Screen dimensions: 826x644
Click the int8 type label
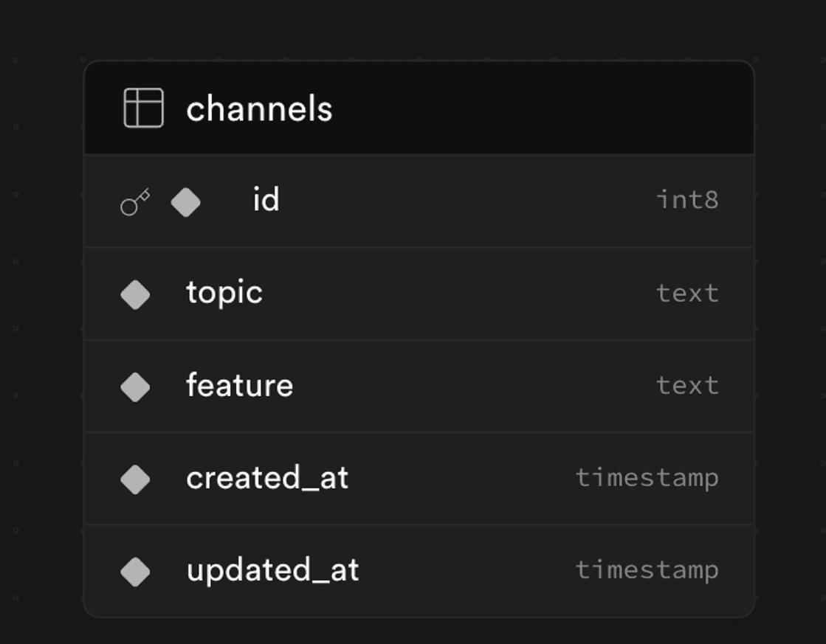tap(688, 199)
